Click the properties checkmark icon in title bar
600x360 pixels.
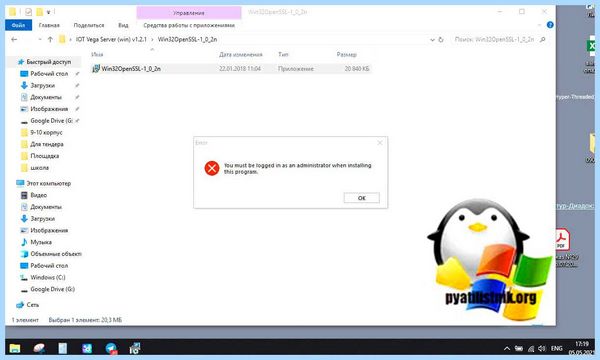pos(28,12)
